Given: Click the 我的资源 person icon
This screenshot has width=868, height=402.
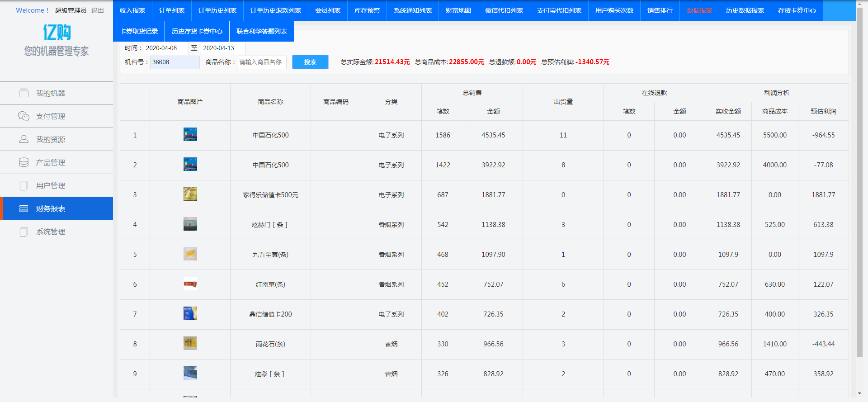Looking at the screenshot, I should [x=24, y=139].
